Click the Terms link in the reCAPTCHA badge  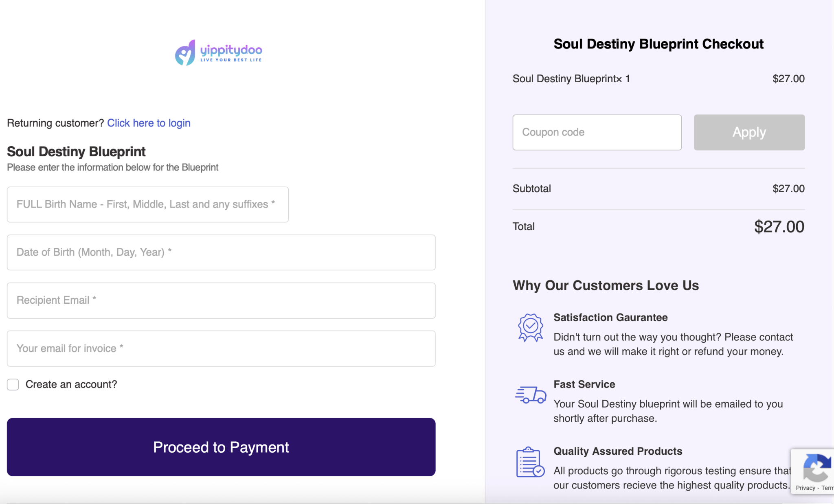click(x=828, y=488)
